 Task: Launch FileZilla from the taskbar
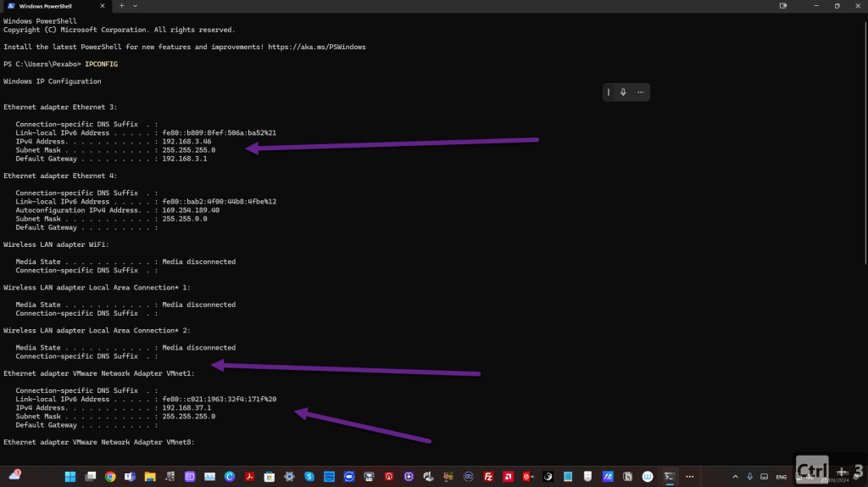click(x=488, y=477)
